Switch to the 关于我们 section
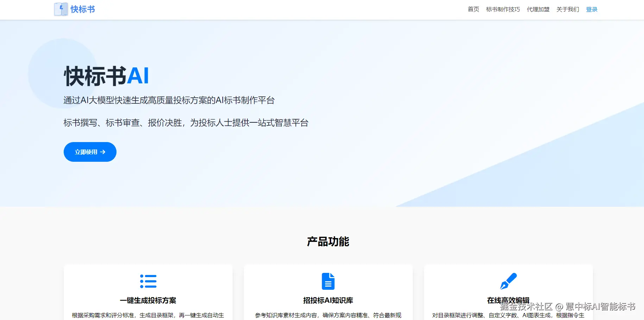644x320 pixels. tap(567, 9)
